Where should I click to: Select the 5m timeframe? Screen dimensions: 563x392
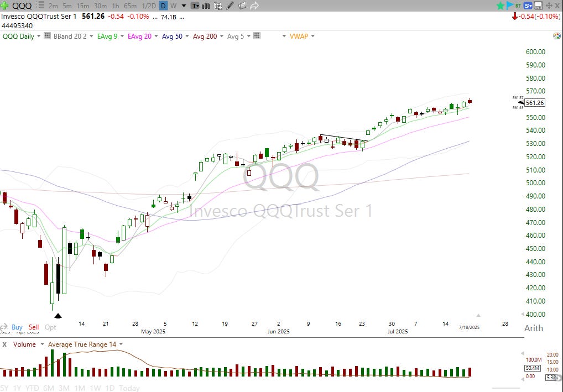[67, 6]
